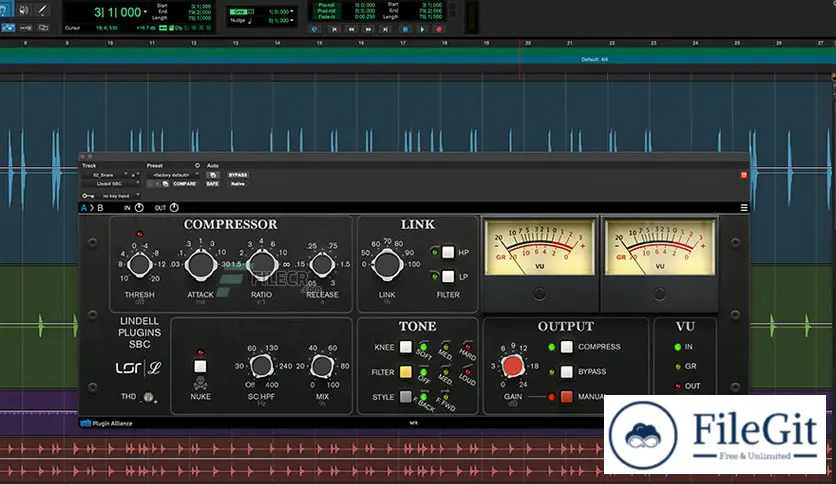Click the LSR Lindell logo
The height and width of the screenshot is (484, 836).
coord(139,368)
